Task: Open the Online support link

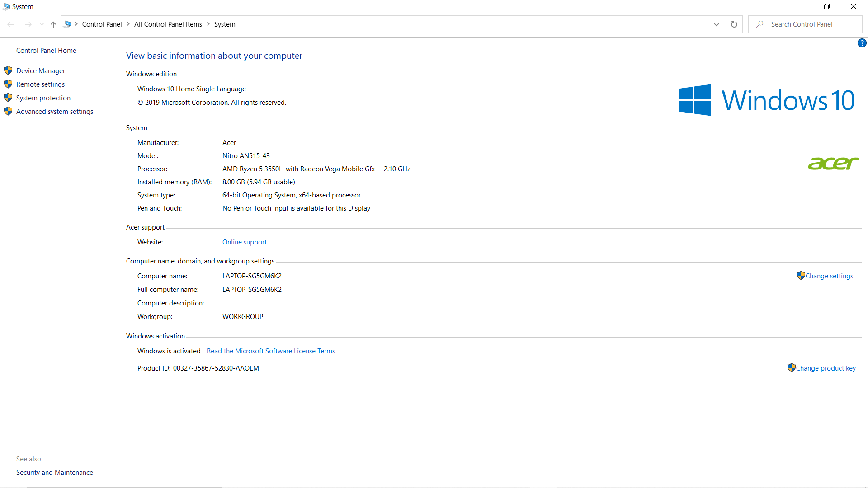Action: 244,242
